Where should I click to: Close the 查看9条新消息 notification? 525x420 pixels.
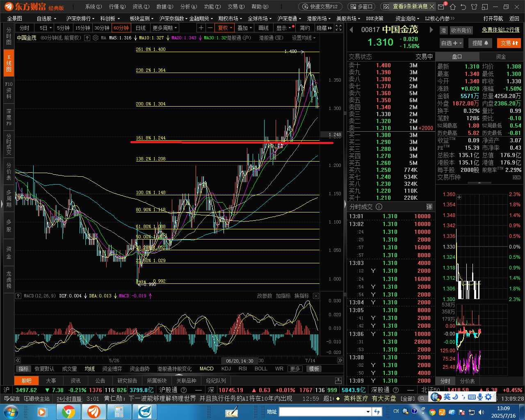432,7
